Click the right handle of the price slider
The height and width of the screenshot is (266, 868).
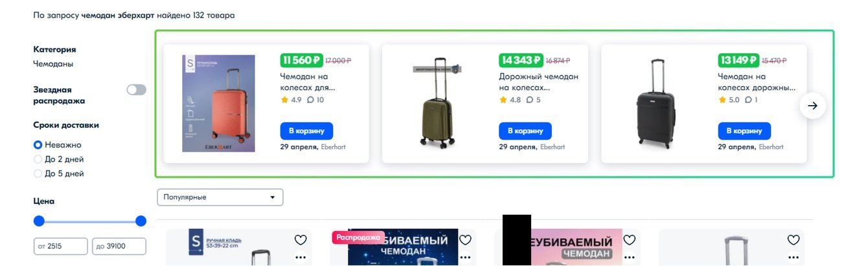coord(141,221)
